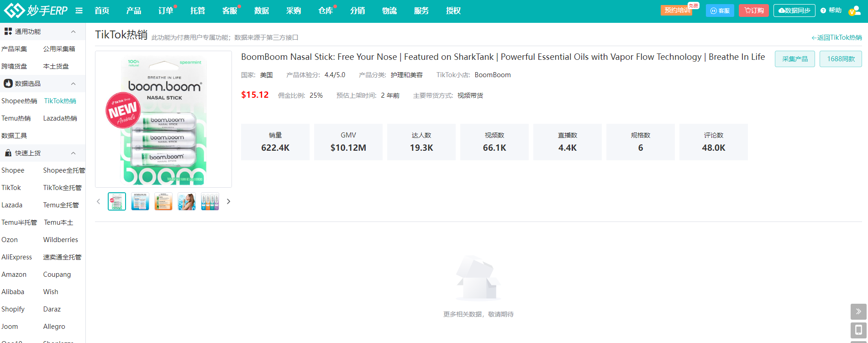Open AliExpress in sidebar

[17, 257]
